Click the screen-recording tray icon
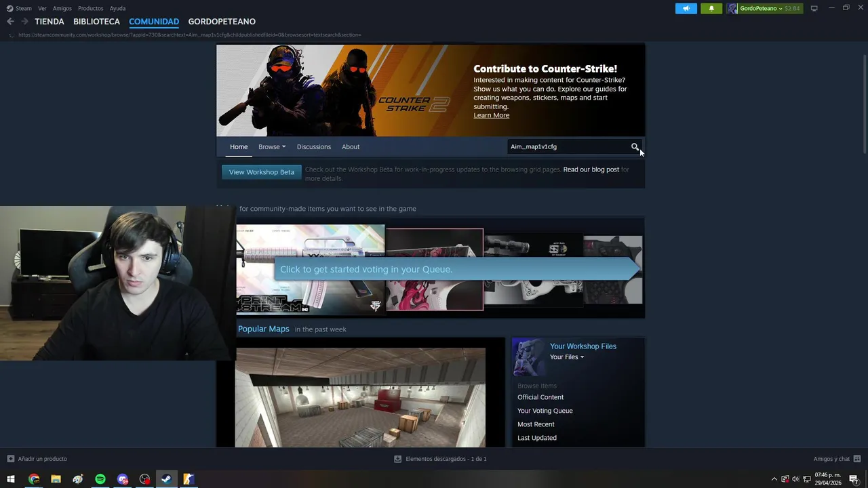 785,479
